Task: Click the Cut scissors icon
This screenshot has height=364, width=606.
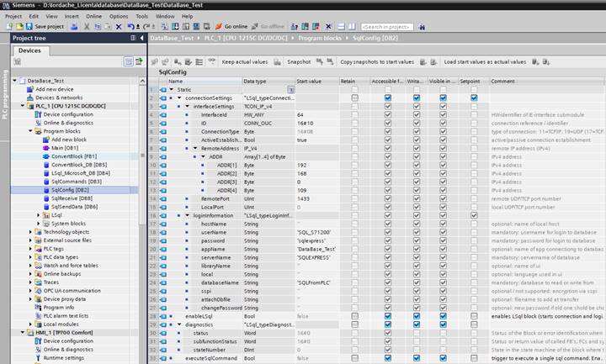Action: pos(84,27)
